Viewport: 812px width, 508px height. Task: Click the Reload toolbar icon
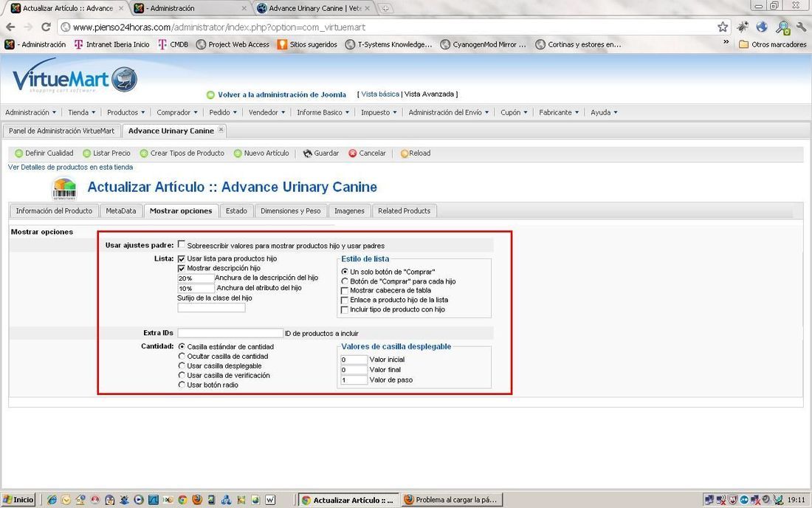(405, 154)
